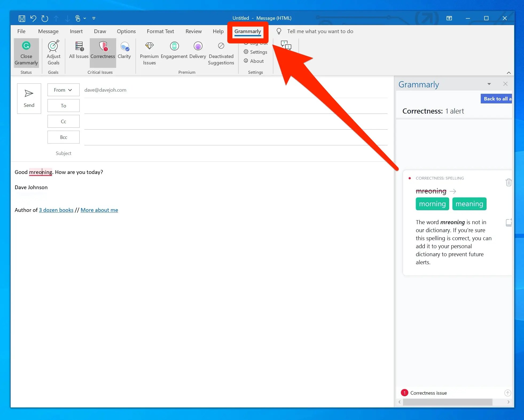Show All Issues list icon
Screen dimensions: 524x420
(79, 46)
